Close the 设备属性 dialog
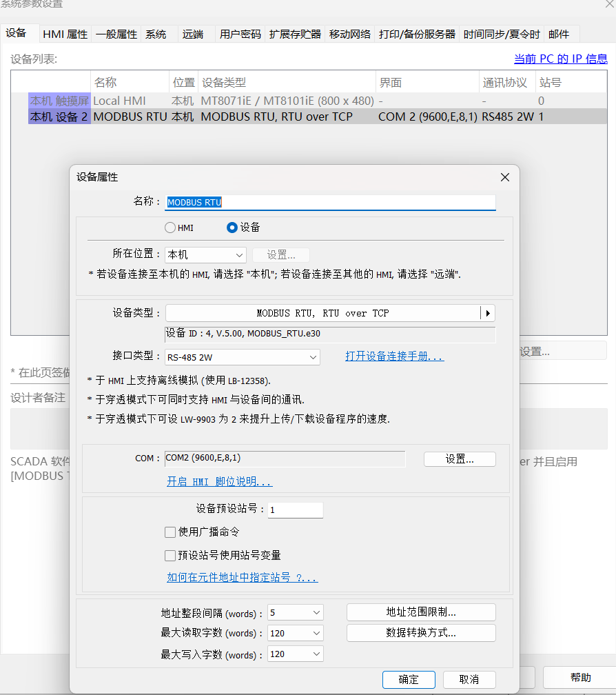Screen dimensions: 616x695 505,177
